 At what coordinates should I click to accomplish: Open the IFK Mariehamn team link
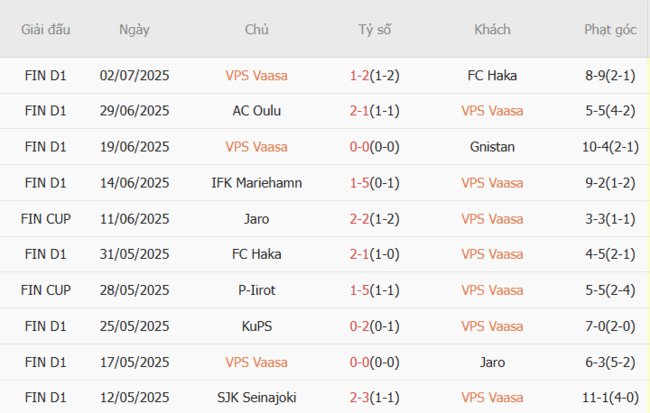pyautogui.click(x=256, y=183)
